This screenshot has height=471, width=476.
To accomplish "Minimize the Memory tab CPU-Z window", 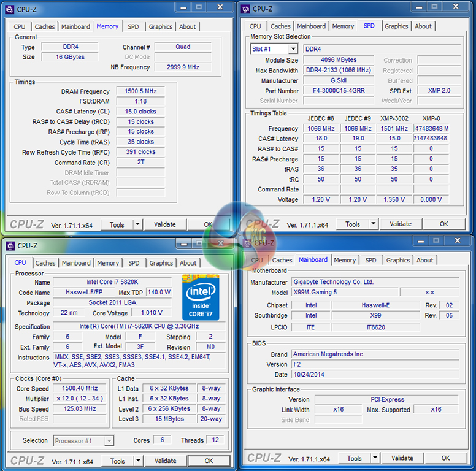I will click(x=184, y=8).
